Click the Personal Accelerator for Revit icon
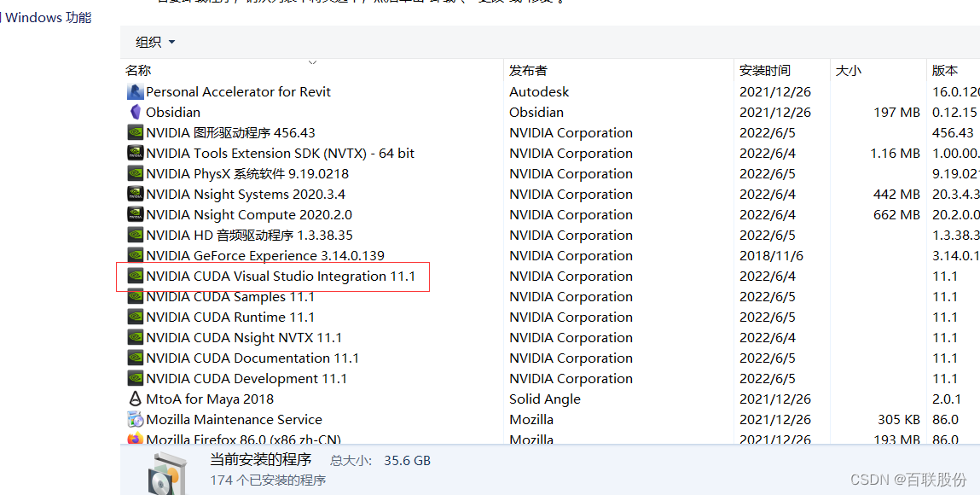Viewport: 980px width, 495px height. click(135, 92)
